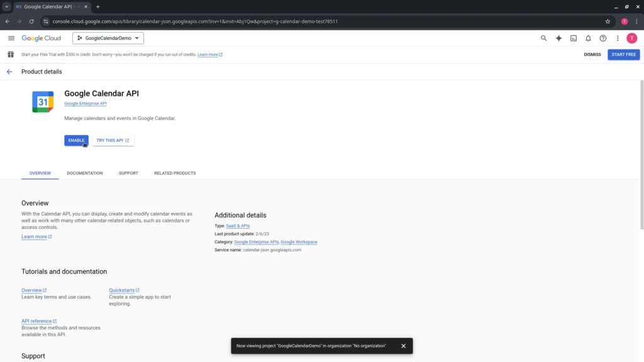
Task: Reload the browser page
Action: (x=31, y=21)
